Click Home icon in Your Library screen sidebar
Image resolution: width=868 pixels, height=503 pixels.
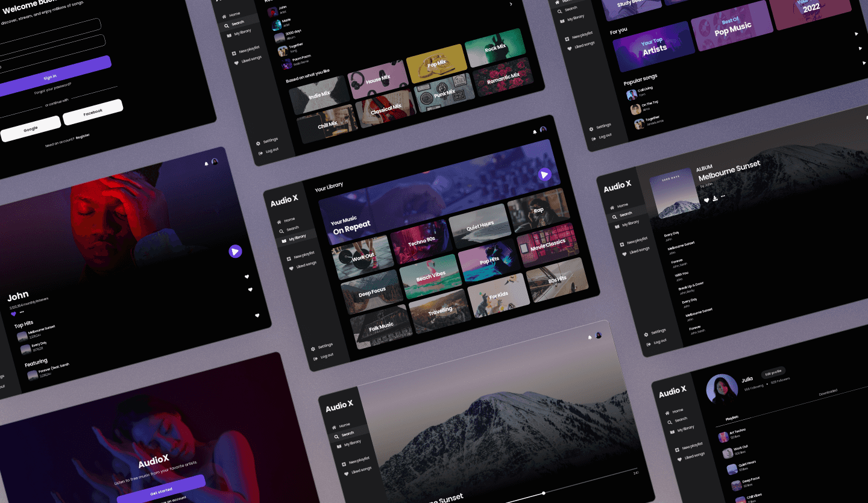pos(279,222)
